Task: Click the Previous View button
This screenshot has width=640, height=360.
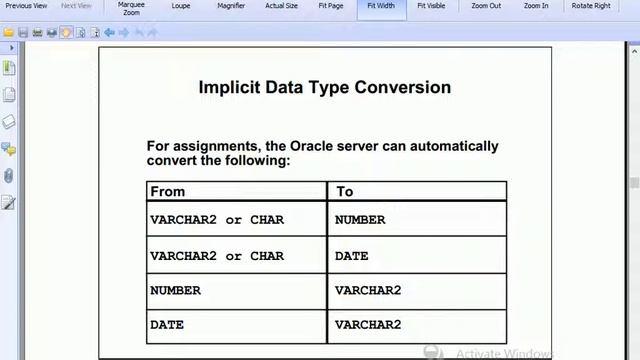Action: coord(26,6)
